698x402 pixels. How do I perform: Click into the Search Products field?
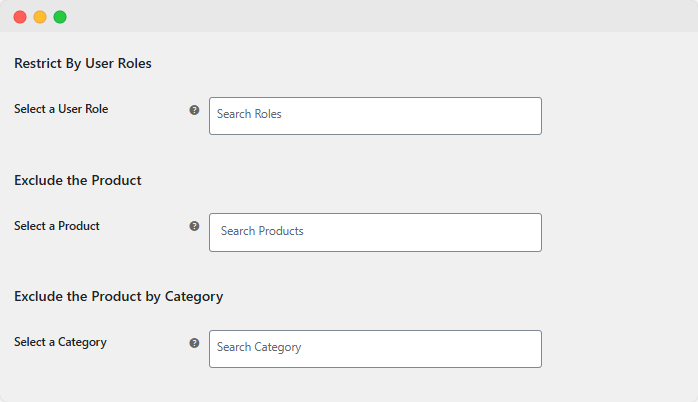(375, 232)
